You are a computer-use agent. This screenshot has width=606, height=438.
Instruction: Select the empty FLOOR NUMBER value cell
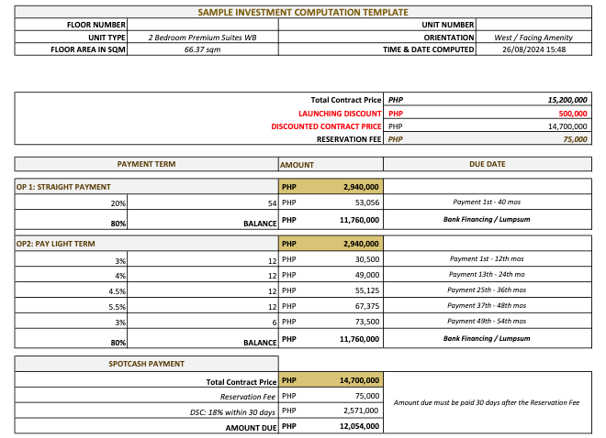[203, 25]
